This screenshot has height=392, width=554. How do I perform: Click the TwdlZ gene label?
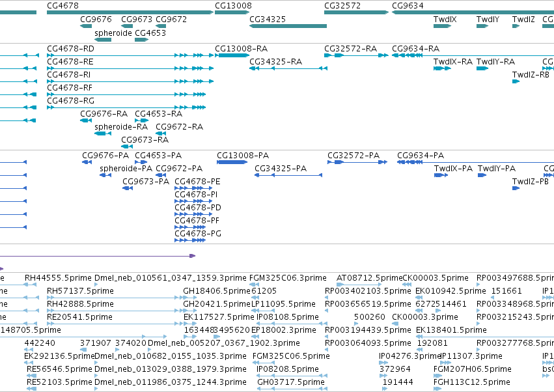click(523, 19)
